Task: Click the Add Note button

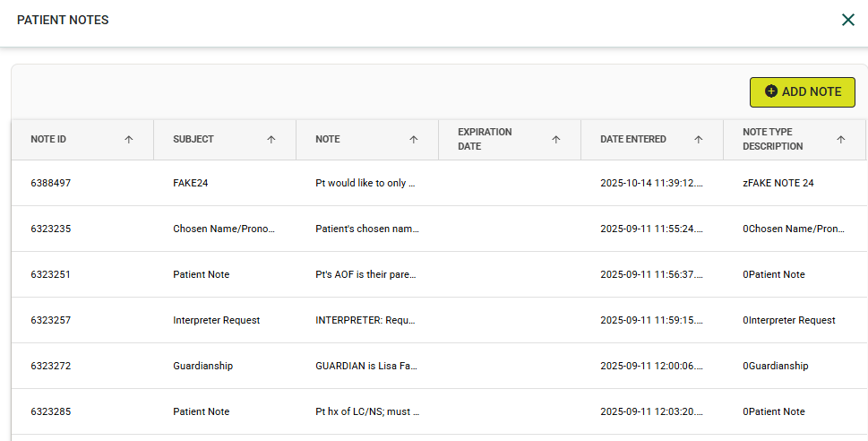Action: coord(803,91)
